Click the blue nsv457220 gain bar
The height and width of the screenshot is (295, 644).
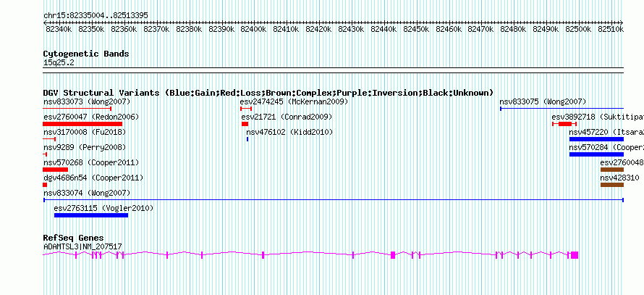tap(596, 139)
